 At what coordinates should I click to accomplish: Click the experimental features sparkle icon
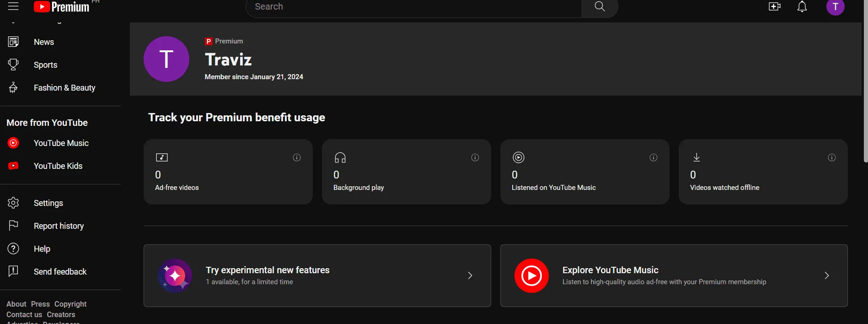(174, 275)
